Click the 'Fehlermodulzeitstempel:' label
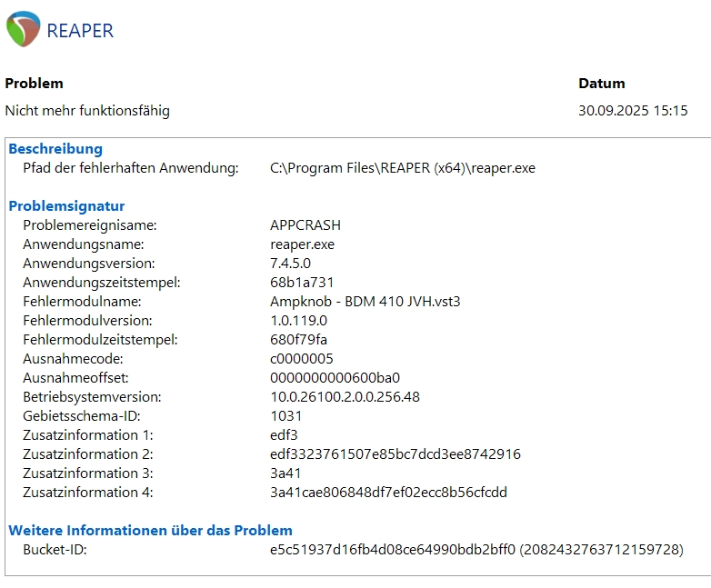Screen dimensions: 711x588 [100, 340]
